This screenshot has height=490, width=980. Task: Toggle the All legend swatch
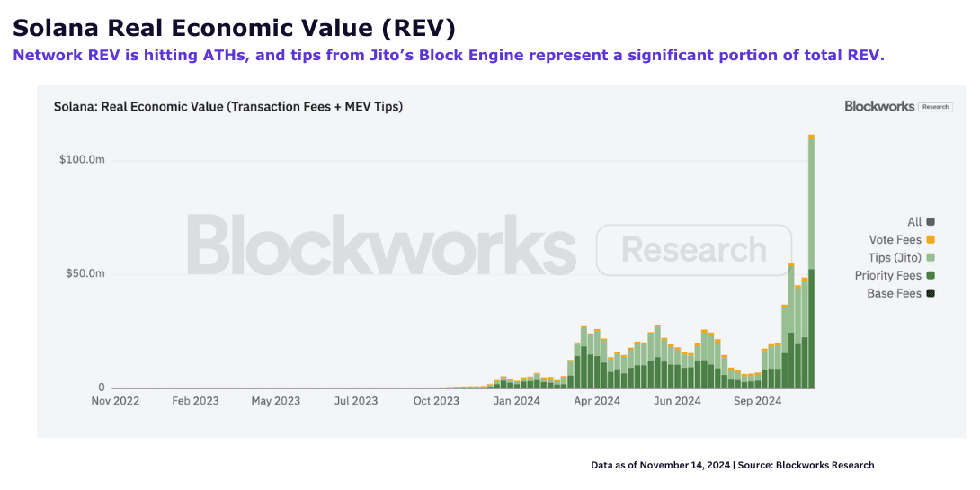pyautogui.click(x=931, y=222)
